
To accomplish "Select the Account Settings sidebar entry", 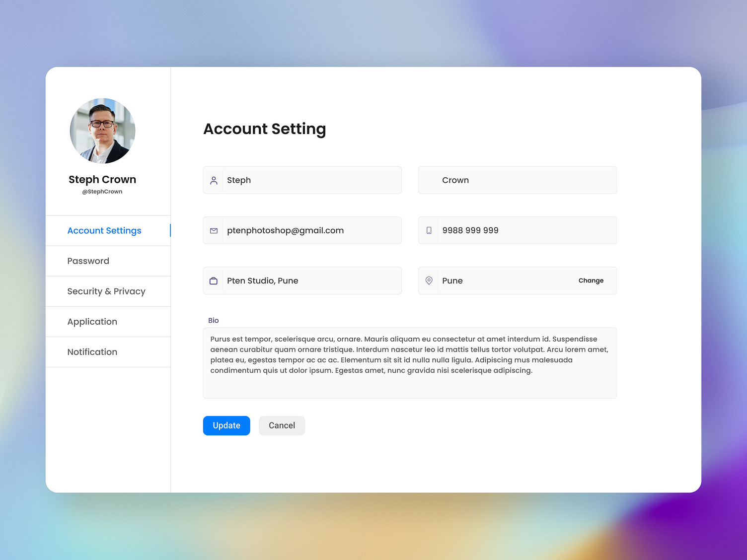I will pos(104,230).
